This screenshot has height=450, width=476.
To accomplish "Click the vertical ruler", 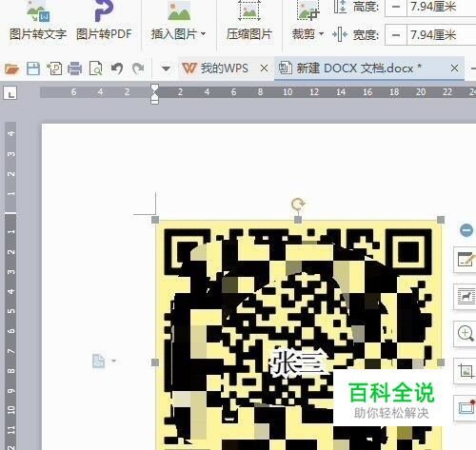I will (10, 285).
